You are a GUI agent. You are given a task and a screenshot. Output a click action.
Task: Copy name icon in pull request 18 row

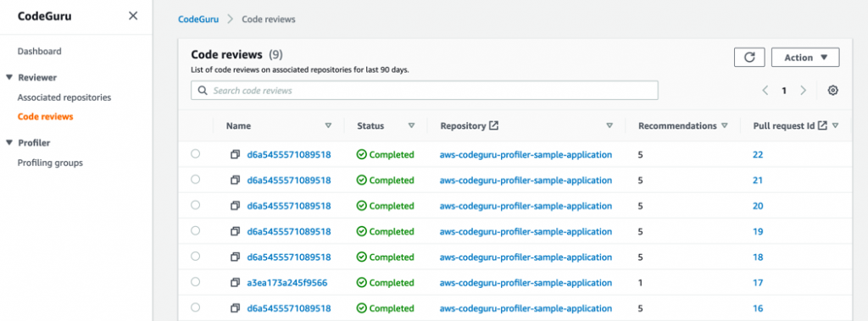[236, 257]
